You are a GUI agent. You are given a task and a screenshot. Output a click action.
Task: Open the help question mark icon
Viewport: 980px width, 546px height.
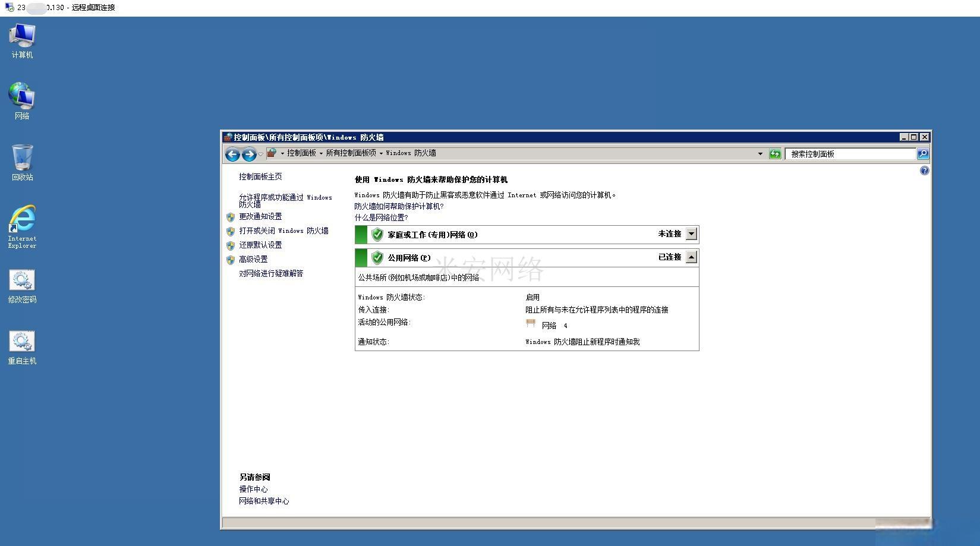click(924, 171)
